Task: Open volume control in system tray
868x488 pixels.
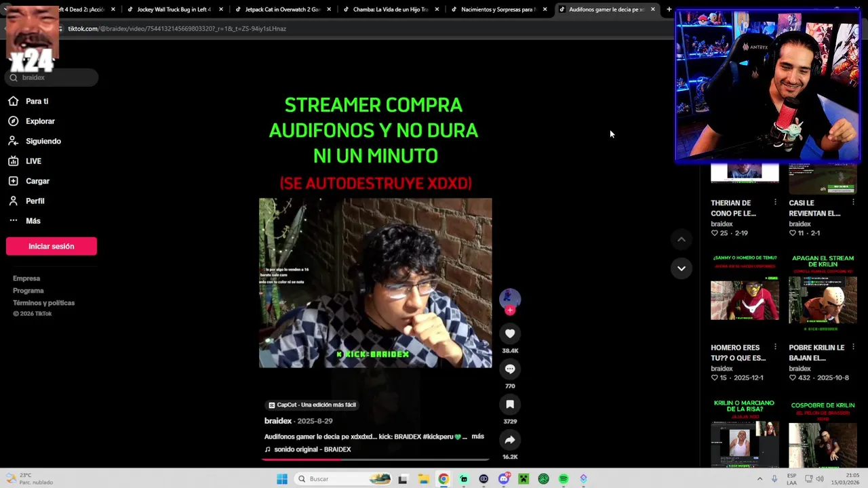Action: point(820,479)
